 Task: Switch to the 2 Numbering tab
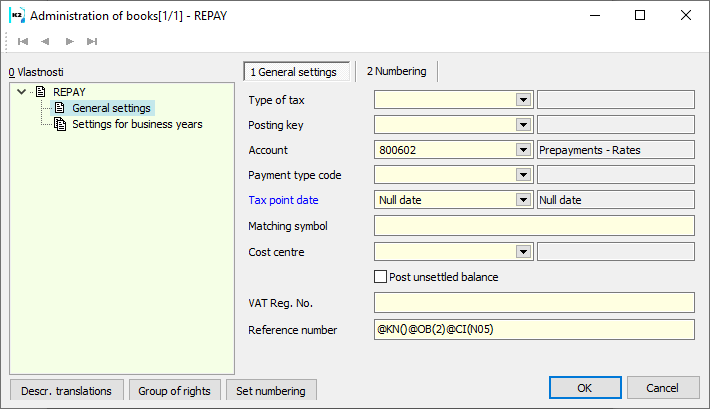click(396, 71)
